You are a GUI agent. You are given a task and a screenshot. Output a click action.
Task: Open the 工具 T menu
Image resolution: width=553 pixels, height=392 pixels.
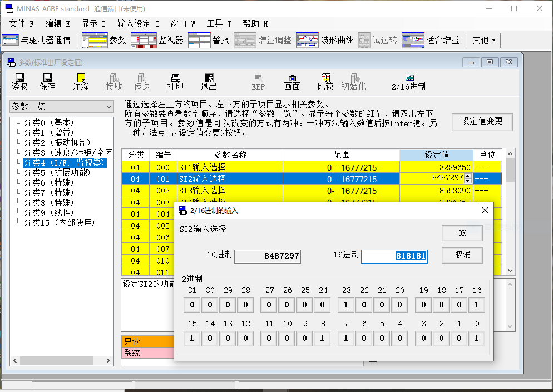[x=219, y=23]
